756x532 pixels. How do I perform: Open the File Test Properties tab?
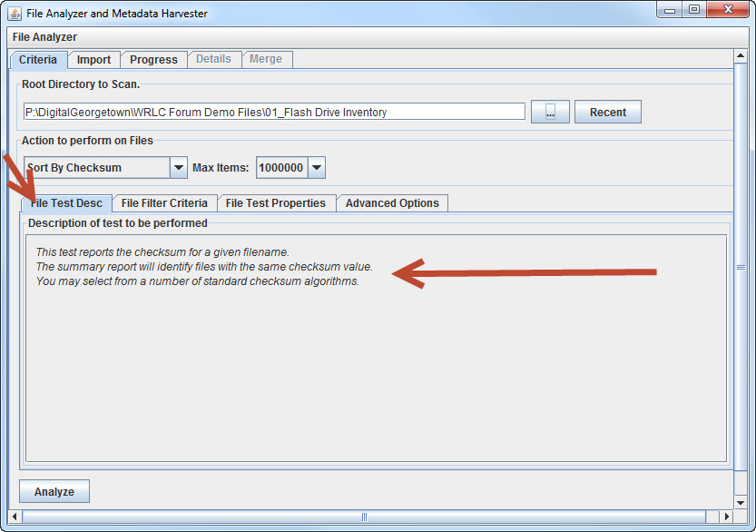[x=275, y=203]
